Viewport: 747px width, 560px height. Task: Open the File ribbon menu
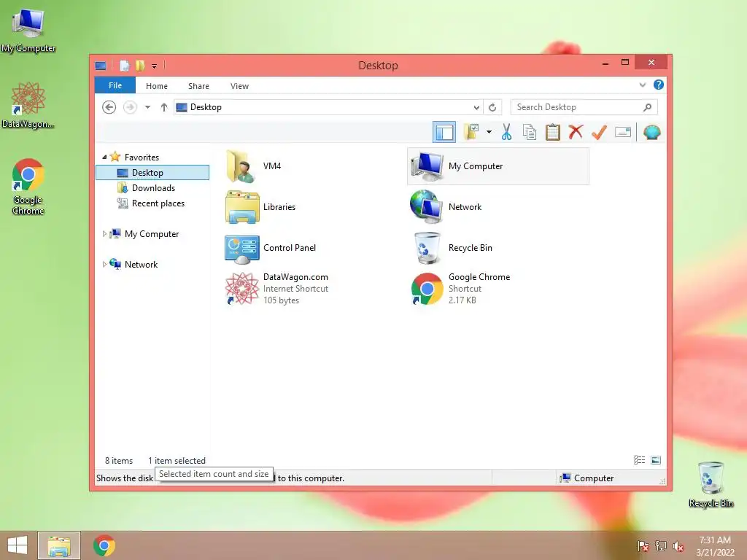pyautogui.click(x=115, y=85)
